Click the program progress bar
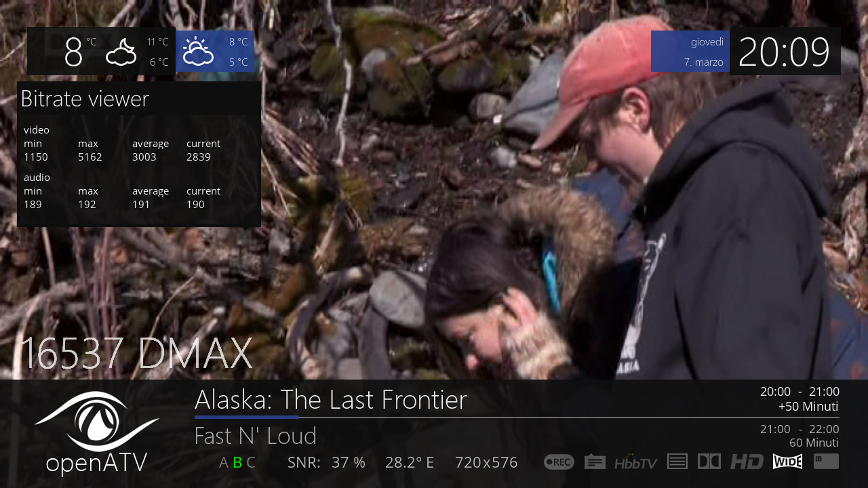Image resolution: width=868 pixels, height=488 pixels. (x=517, y=417)
